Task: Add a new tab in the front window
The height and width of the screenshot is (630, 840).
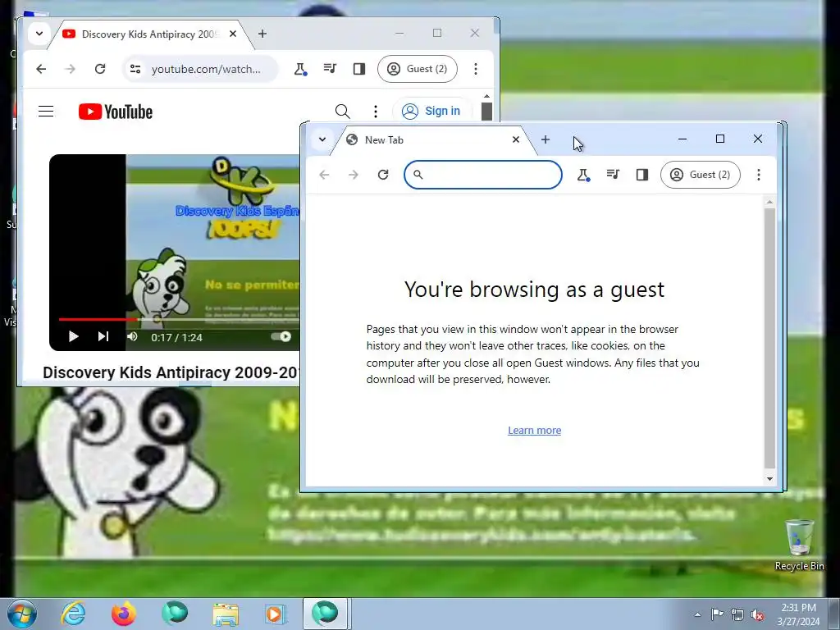Action: (x=546, y=139)
